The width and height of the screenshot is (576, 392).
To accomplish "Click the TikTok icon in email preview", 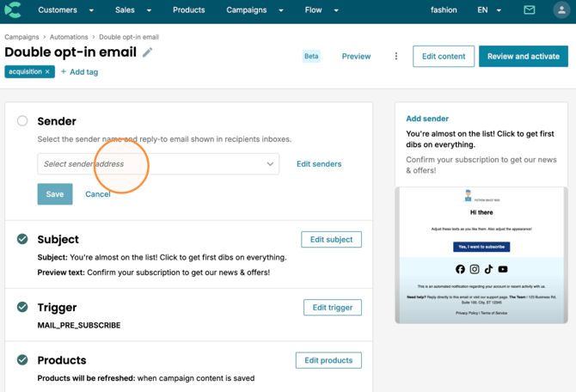I will [x=488, y=269].
